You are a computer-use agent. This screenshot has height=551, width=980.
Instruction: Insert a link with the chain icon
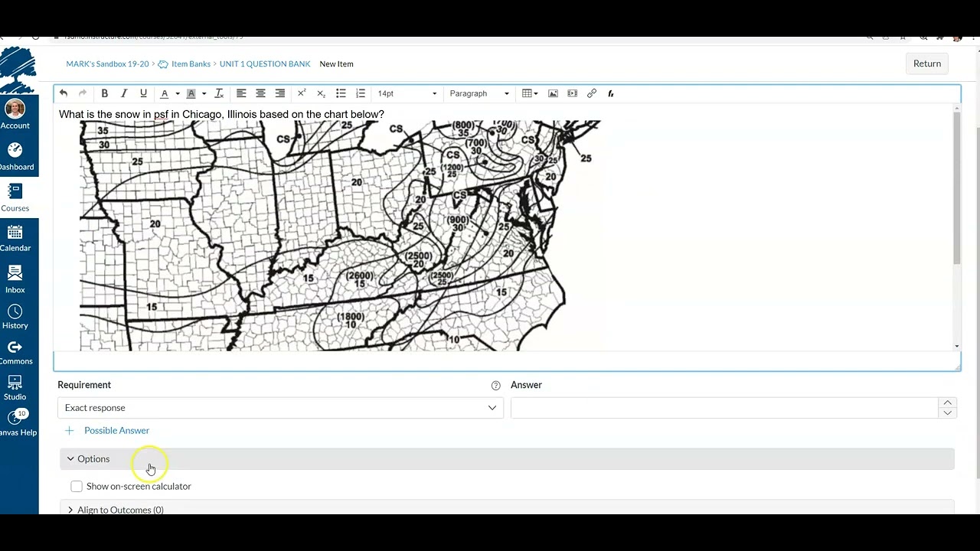pos(592,93)
